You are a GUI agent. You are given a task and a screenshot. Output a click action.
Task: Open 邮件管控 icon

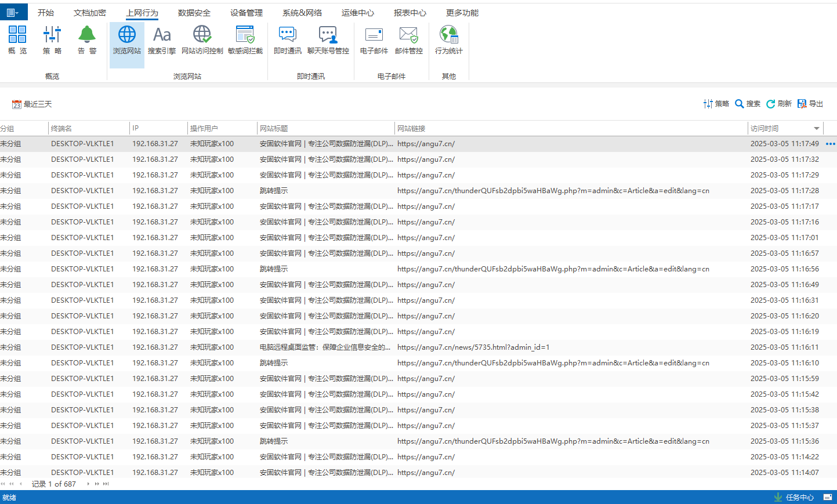(x=409, y=40)
